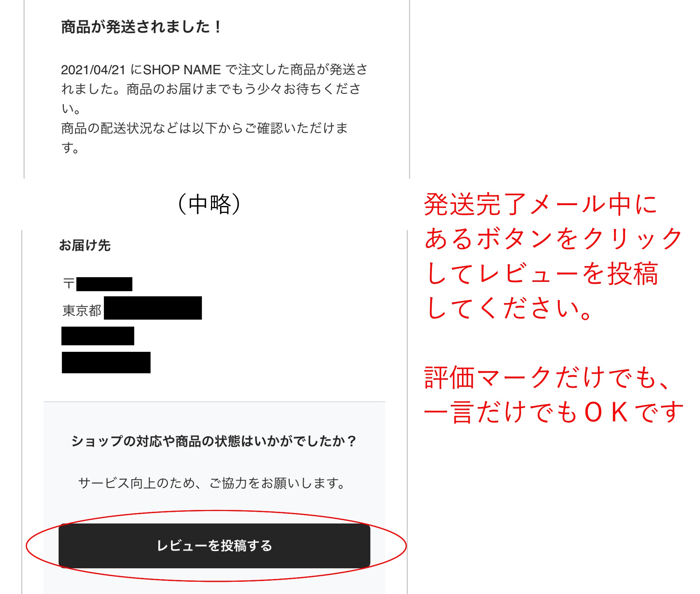700x594 pixels.
Task: Click the third redacted address line
Action: tap(98, 336)
